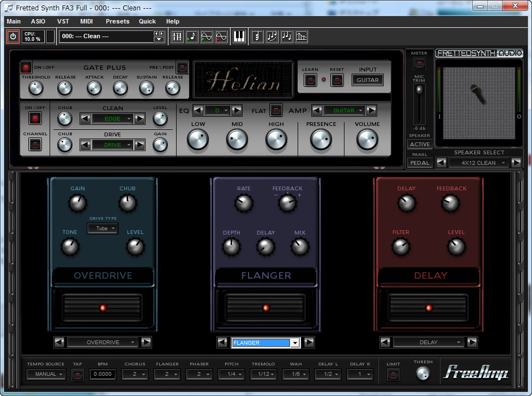Toggle the main power button
The width and height of the screenshot is (532, 396).
(13, 37)
